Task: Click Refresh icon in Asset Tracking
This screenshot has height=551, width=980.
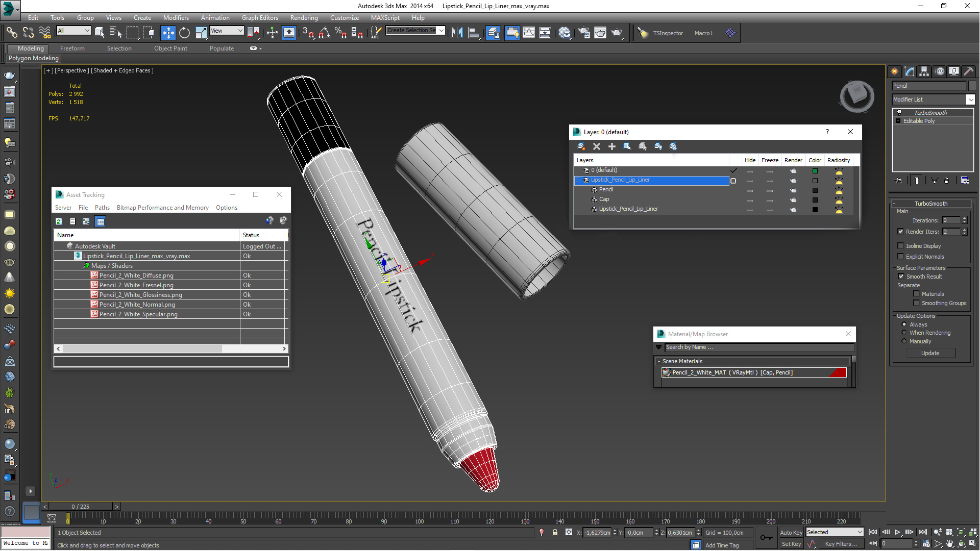Action: [x=59, y=221]
